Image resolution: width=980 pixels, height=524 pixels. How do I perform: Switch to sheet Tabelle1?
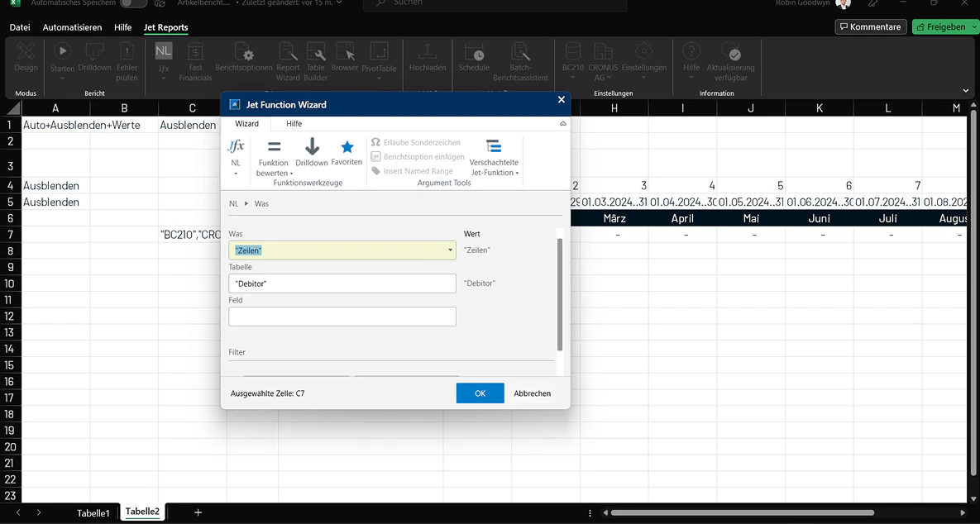point(93,512)
